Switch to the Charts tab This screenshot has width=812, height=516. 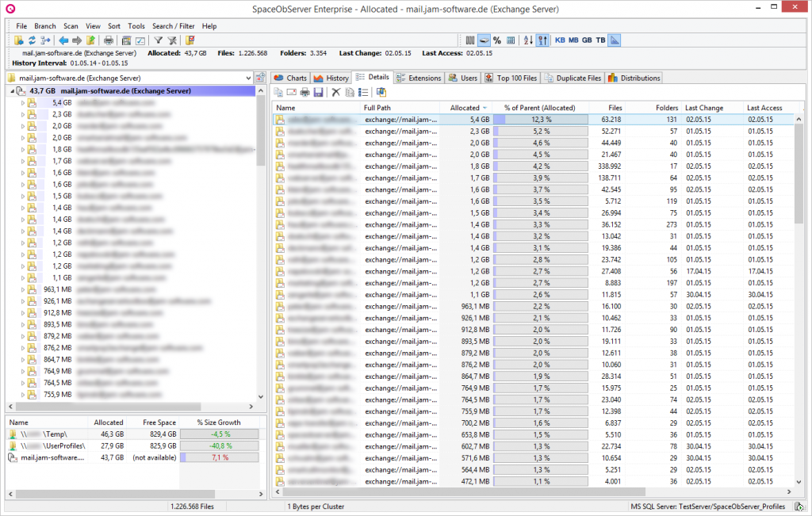290,78
